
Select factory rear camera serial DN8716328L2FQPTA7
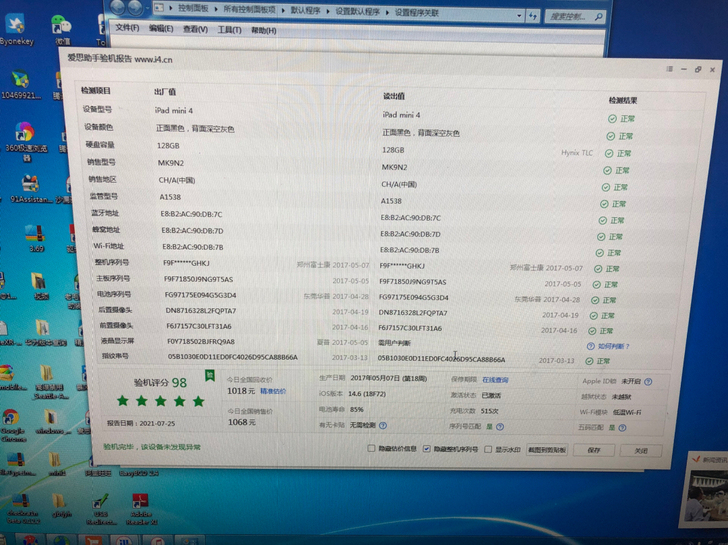click(x=201, y=311)
